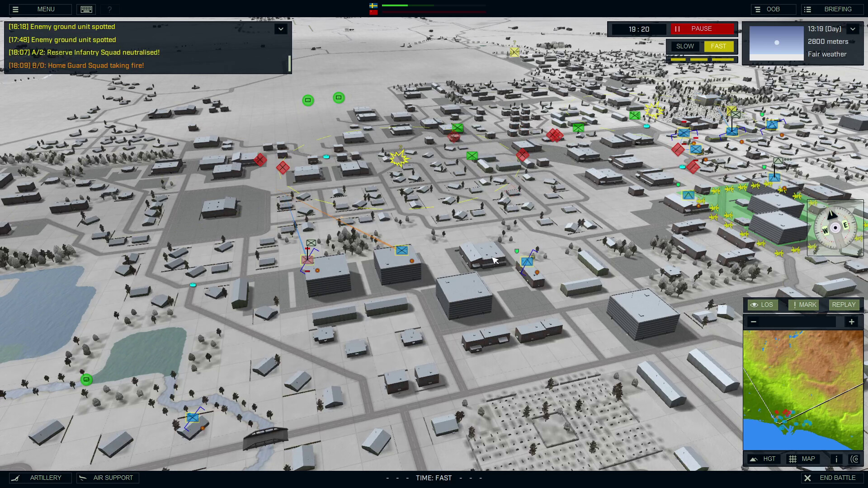
Task: Switch game speed to SLOW
Action: 685,46
